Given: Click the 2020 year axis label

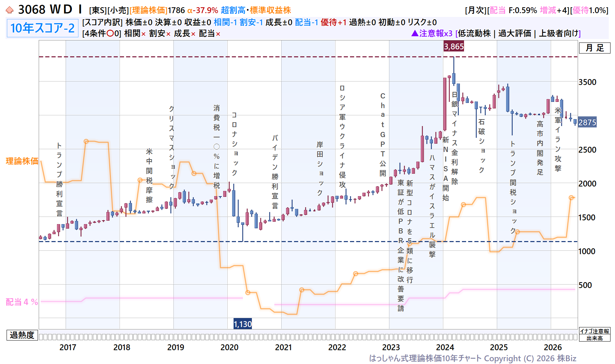Looking at the screenshot, I should pos(229,347).
